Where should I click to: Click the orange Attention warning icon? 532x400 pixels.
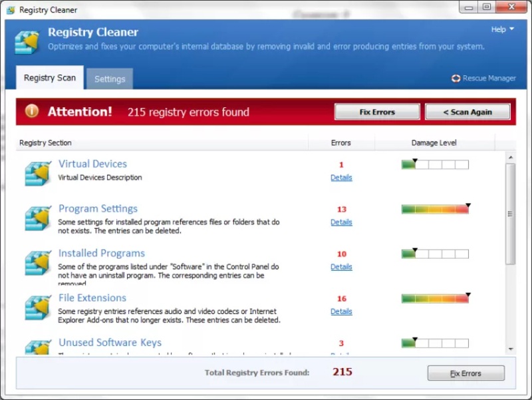coord(32,112)
